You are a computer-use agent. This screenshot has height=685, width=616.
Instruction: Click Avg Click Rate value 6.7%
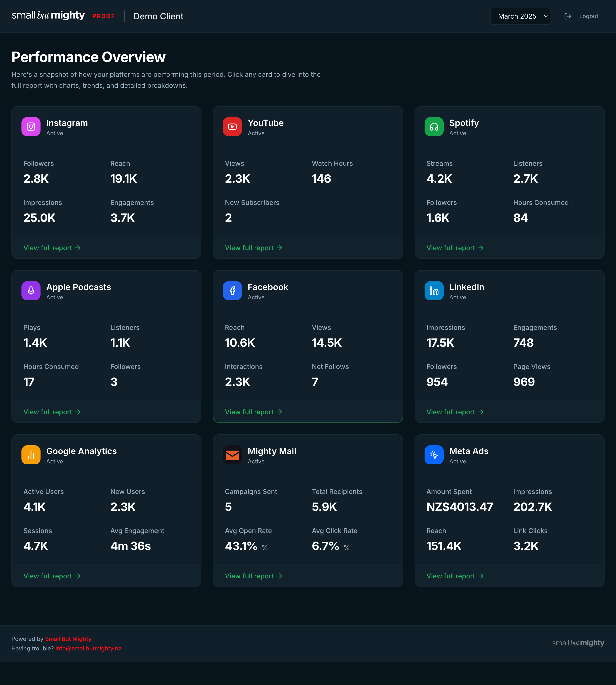click(325, 546)
